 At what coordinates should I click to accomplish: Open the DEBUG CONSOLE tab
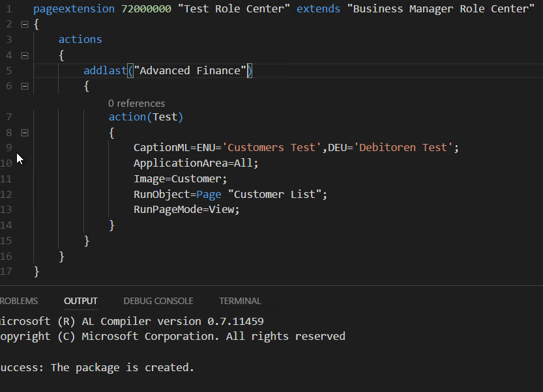point(158,301)
